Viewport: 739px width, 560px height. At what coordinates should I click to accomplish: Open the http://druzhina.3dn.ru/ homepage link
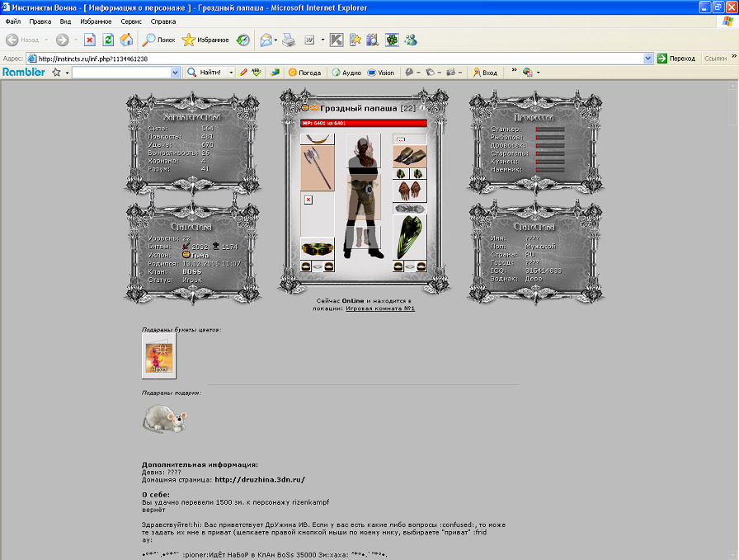[260, 480]
